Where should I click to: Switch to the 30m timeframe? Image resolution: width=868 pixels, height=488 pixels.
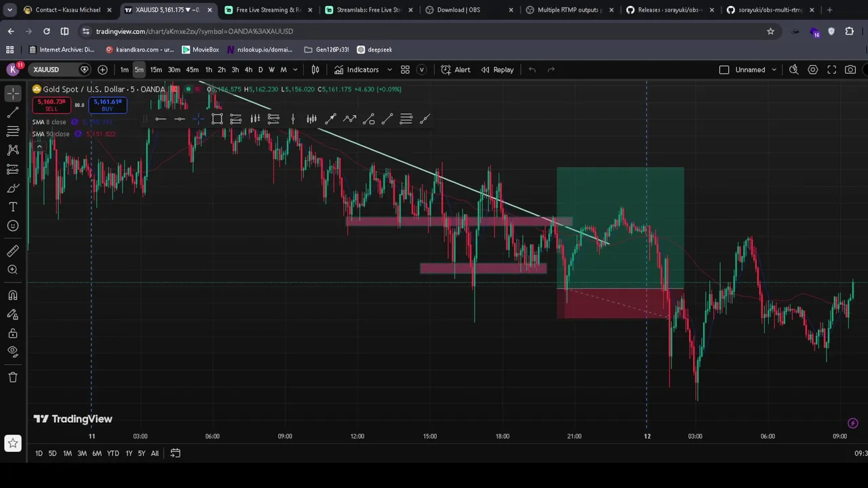coord(174,70)
